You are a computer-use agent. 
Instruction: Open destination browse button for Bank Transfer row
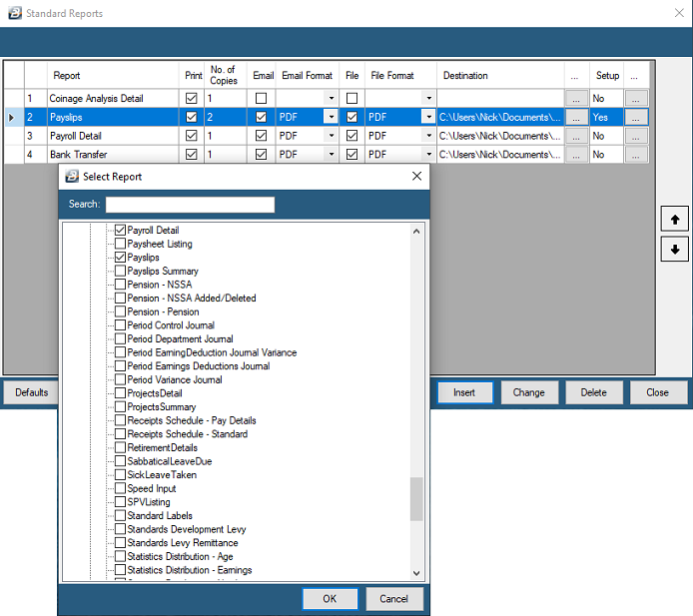coord(576,155)
